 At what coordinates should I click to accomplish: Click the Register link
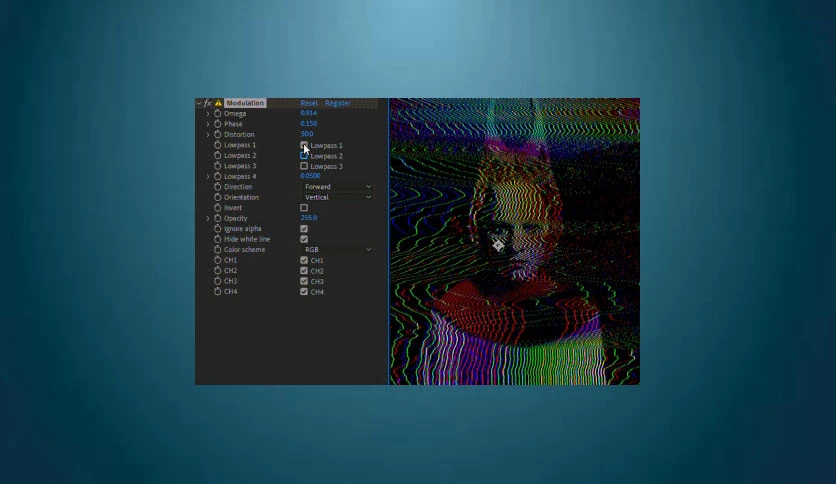tap(337, 103)
